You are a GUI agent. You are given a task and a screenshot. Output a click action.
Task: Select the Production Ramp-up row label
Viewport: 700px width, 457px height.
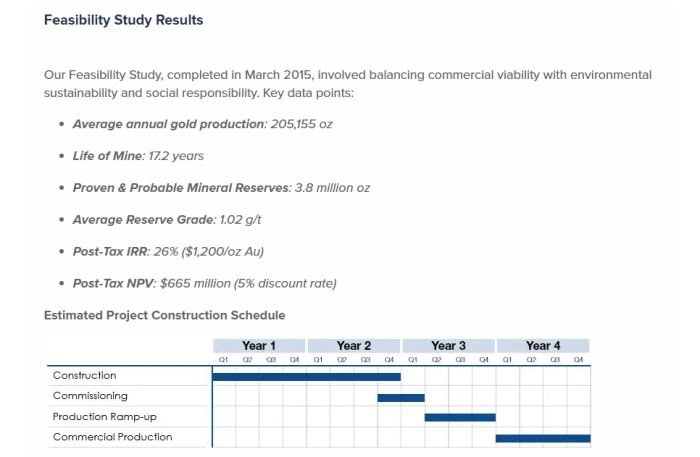[x=104, y=417]
